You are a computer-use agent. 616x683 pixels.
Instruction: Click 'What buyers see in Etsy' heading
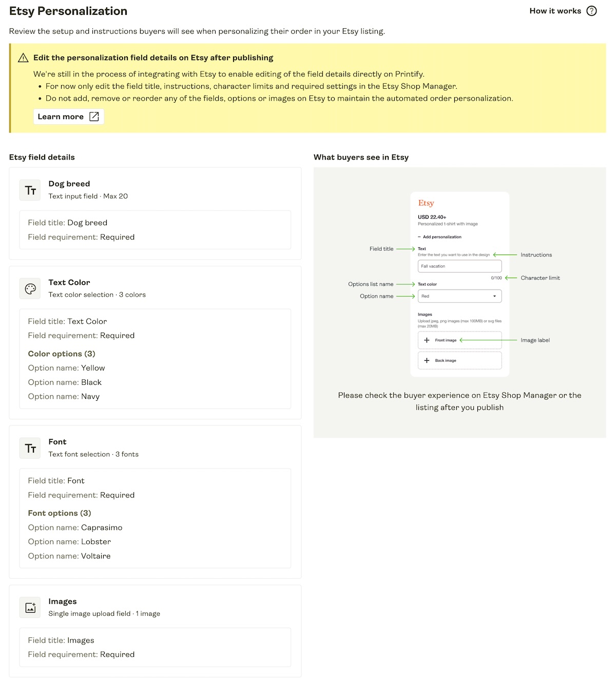click(x=361, y=157)
